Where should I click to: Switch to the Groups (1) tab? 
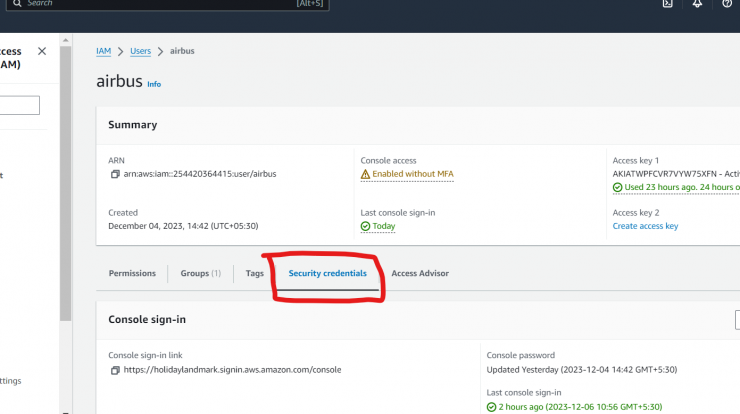pos(201,273)
